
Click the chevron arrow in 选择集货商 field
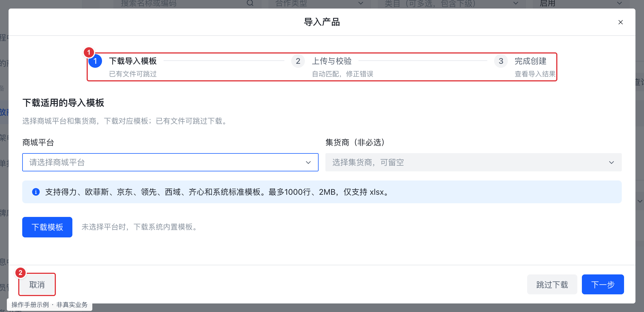pyautogui.click(x=611, y=163)
